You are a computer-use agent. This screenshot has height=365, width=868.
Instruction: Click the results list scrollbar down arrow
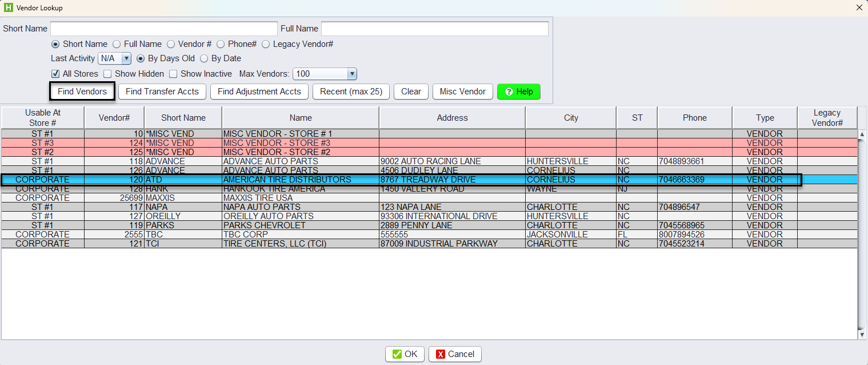click(x=862, y=335)
